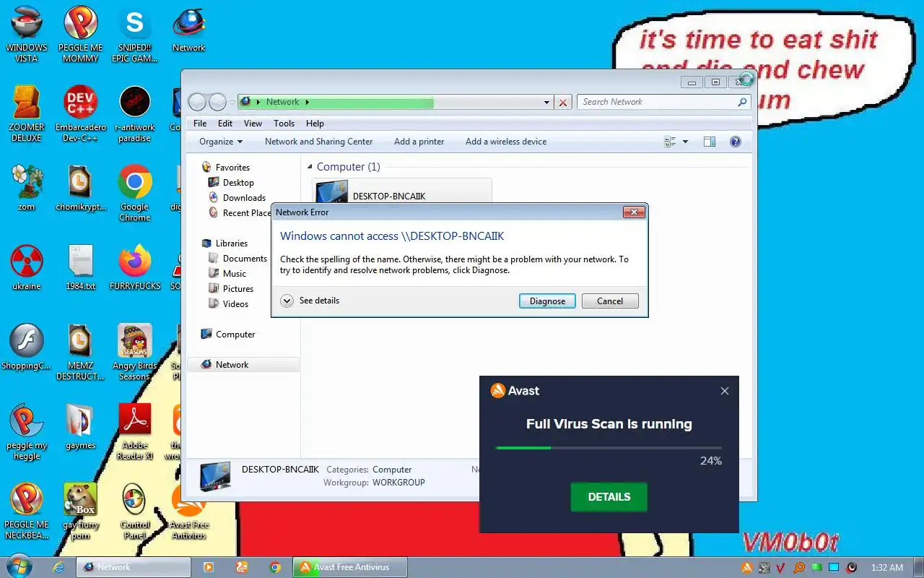
Task: Expand See details in Network Error dialog
Action: click(x=310, y=301)
